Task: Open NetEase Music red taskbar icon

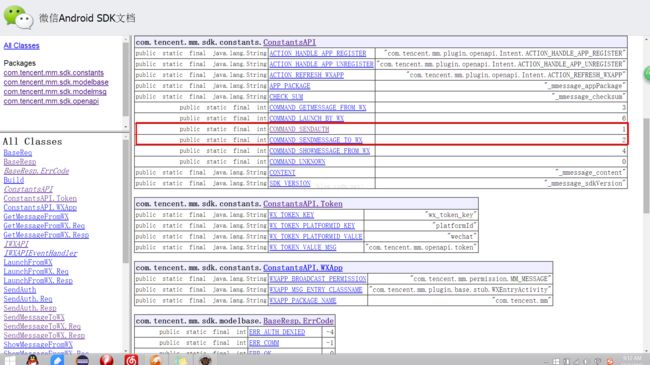Action: [x=131, y=360]
